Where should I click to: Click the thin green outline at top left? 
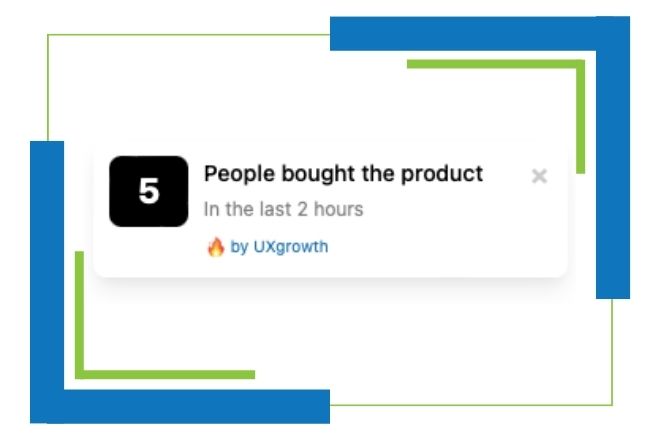click(x=189, y=35)
